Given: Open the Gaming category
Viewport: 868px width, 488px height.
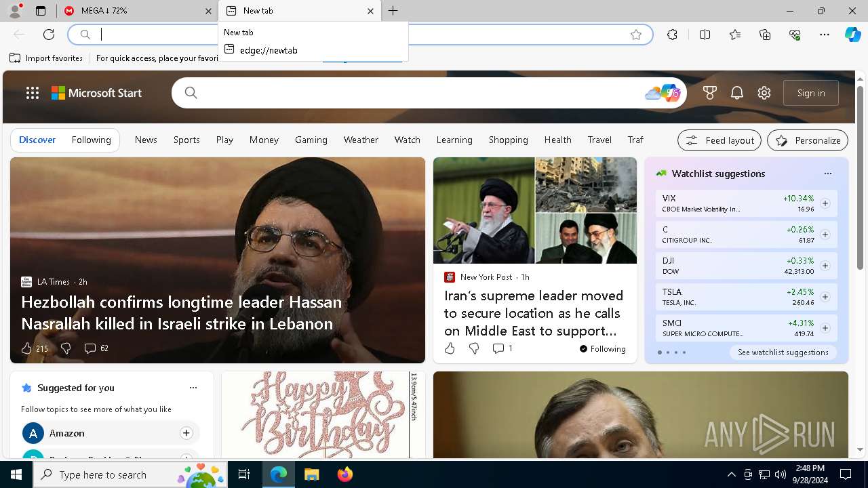Looking at the screenshot, I should (x=311, y=140).
